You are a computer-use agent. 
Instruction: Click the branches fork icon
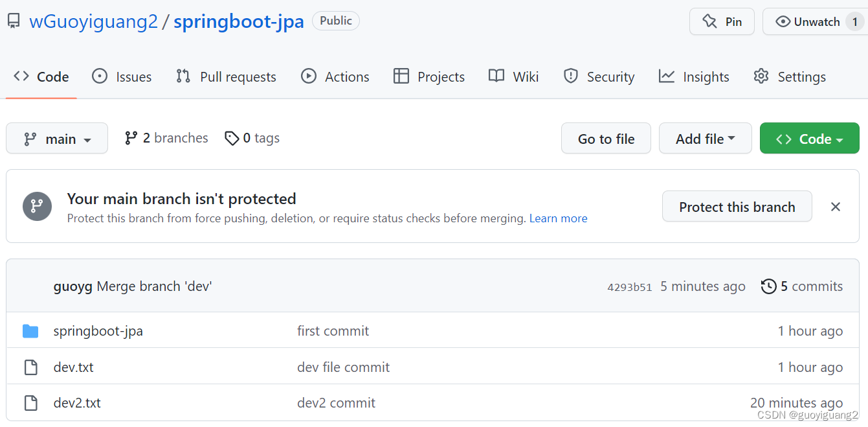tap(131, 138)
